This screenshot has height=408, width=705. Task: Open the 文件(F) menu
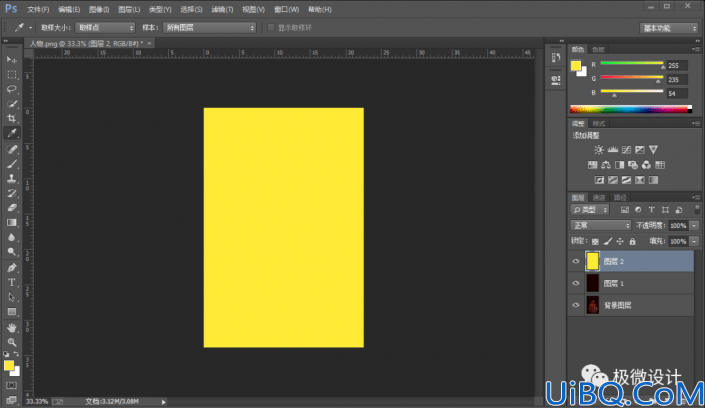click(x=38, y=9)
